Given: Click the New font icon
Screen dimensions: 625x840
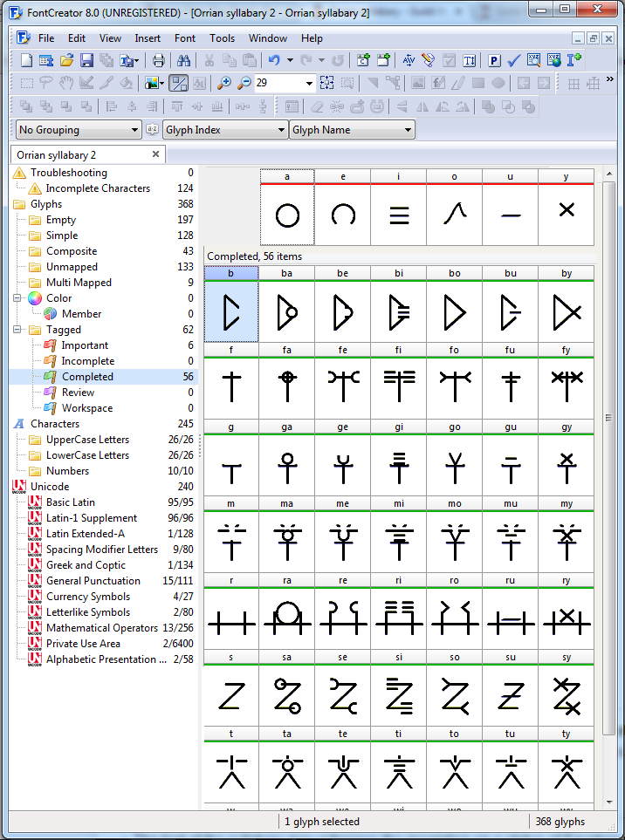Looking at the screenshot, I should click(x=26, y=60).
